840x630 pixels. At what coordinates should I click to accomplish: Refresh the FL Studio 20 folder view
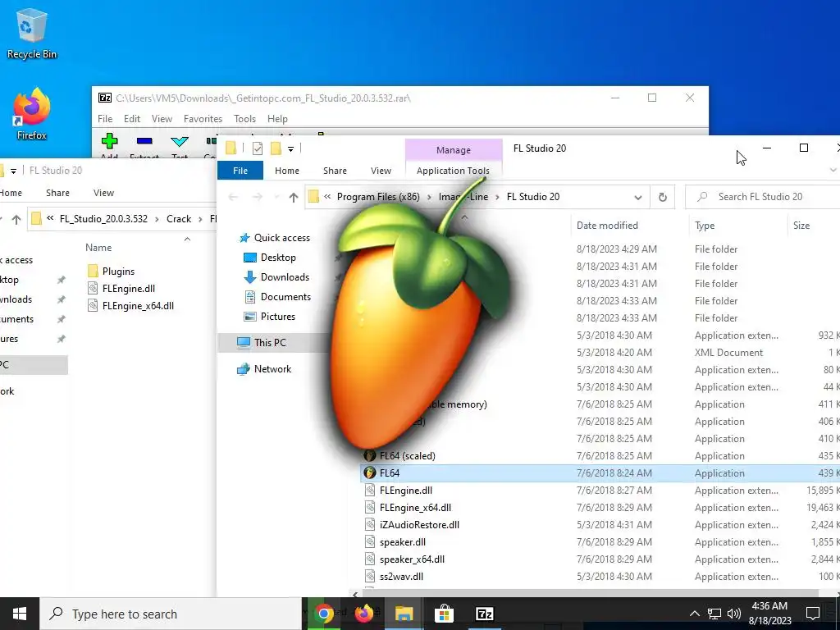pos(663,197)
